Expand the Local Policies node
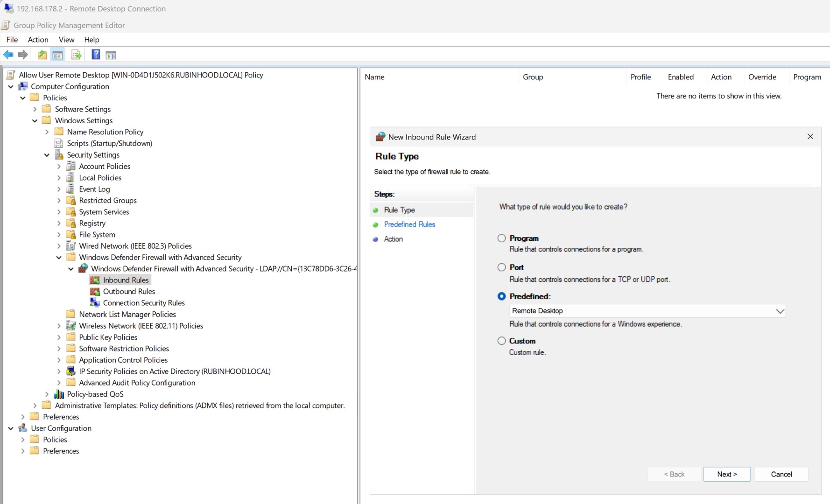 click(x=59, y=178)
